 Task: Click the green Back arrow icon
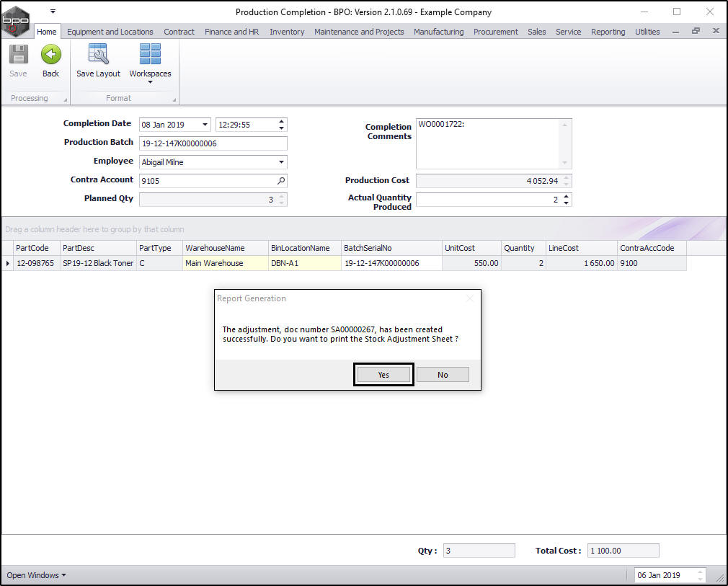coord(50,54)
